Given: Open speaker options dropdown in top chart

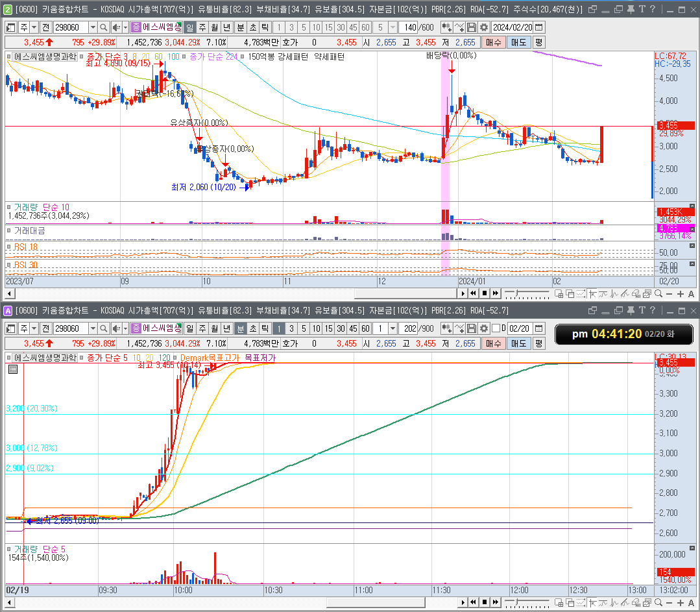Looking at the screenshot, I should tap(125, 28).
